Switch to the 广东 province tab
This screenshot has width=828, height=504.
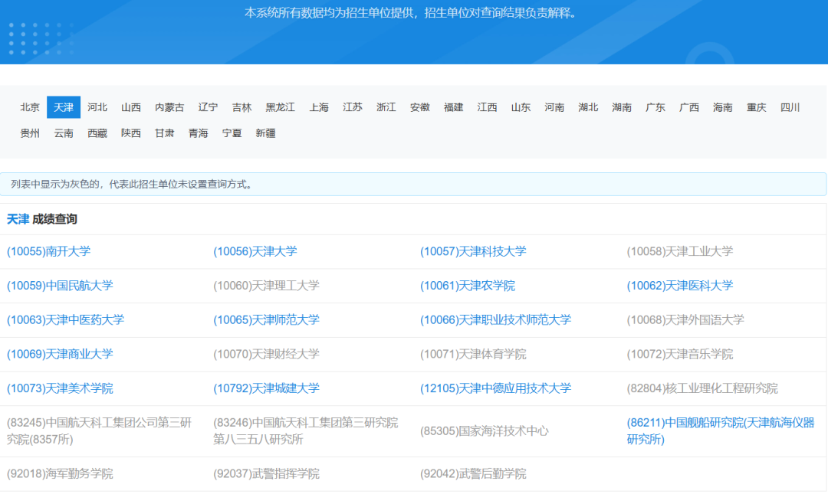pyautogui.click(x=655, y=107)
